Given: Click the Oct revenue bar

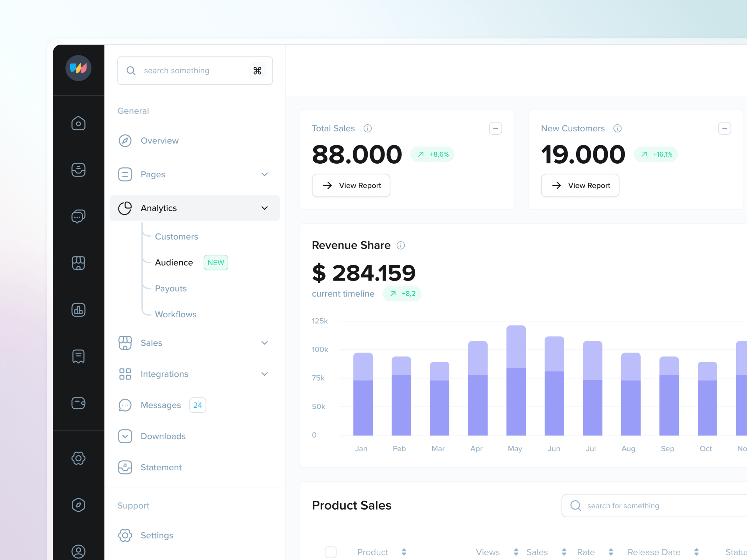Looking at the screenshot, I should (707, 399).
